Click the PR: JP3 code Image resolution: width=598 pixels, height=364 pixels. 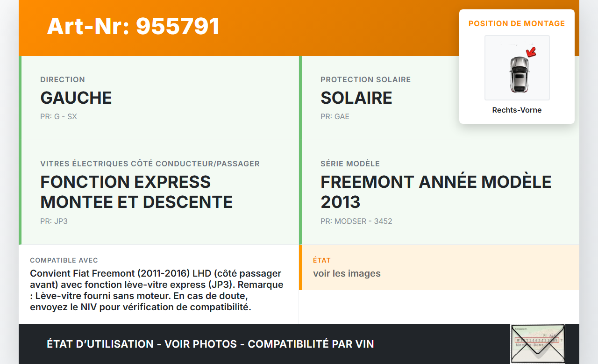pyautogui.click(x=54, y=221)
